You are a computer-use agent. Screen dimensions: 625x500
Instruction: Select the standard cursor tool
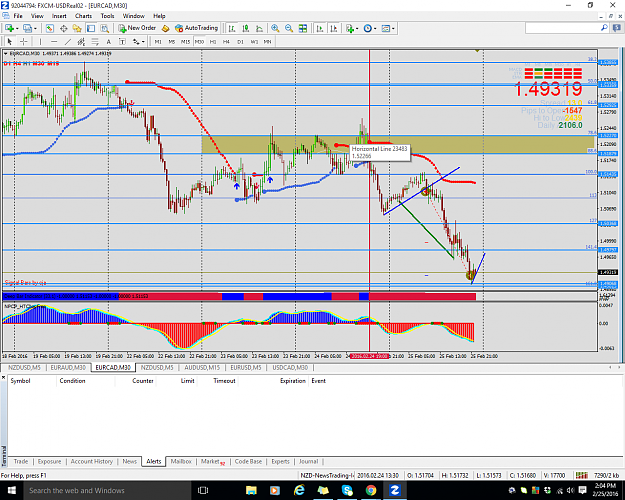(x=10, y=41)
